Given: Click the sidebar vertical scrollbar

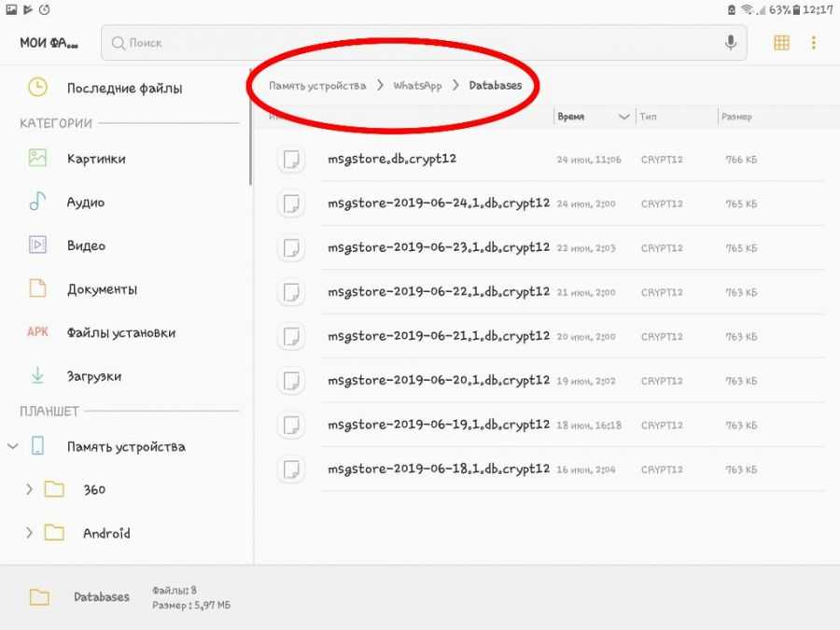Looking at the screenshot, I should [250, 127].
